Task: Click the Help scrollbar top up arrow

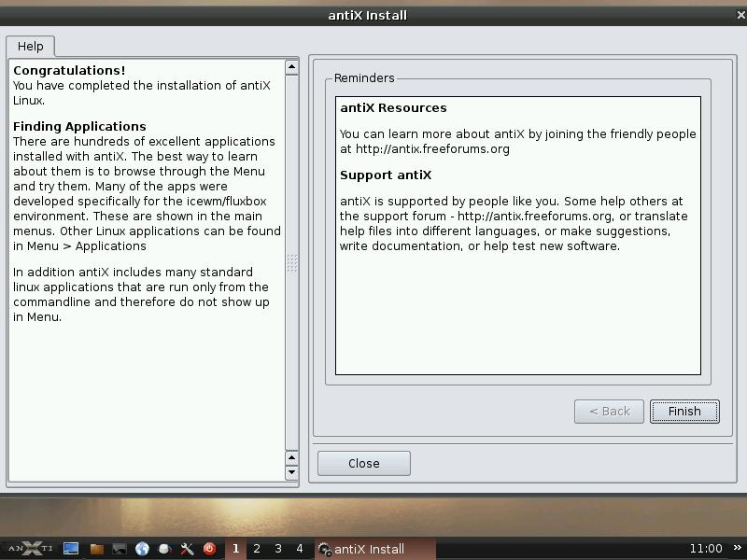Action: 291,67
